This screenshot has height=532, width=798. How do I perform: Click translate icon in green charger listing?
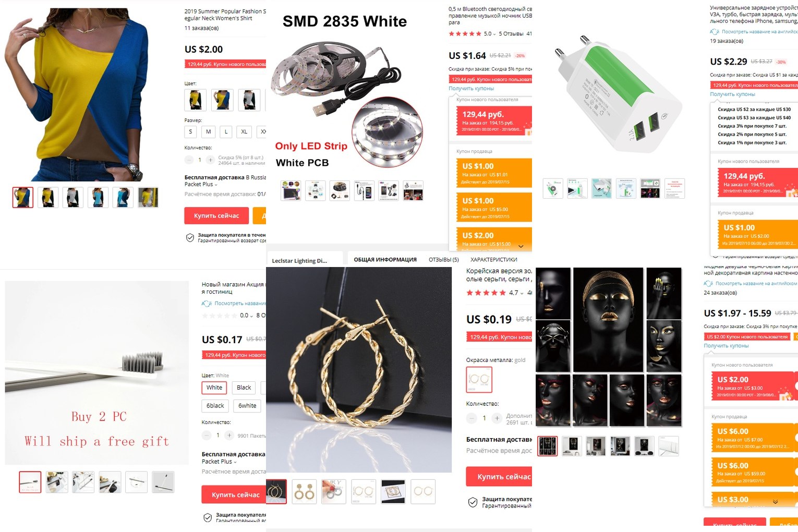(x=715, y=32)
